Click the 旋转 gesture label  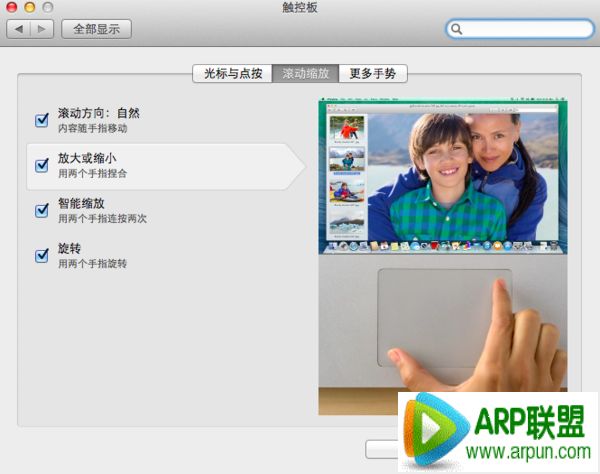[x=69, y=249]
